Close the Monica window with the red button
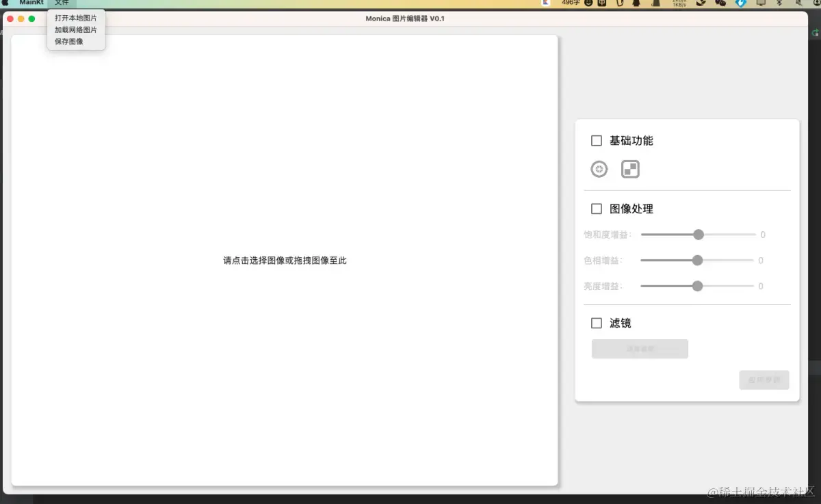 pyautogui.click(x=10, y=18)
